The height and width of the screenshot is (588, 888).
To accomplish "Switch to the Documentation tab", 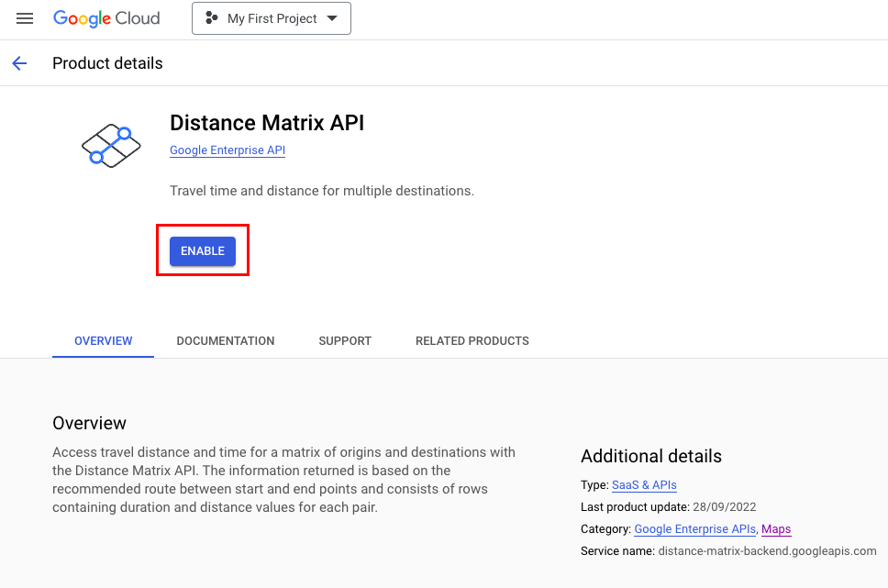I will tap(226, 341).
